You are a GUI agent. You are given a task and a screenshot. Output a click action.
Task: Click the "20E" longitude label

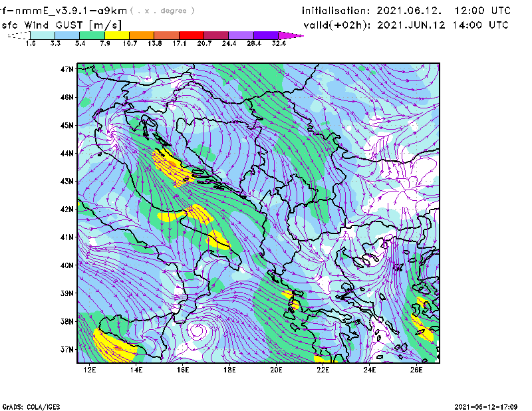coord(276,370)
